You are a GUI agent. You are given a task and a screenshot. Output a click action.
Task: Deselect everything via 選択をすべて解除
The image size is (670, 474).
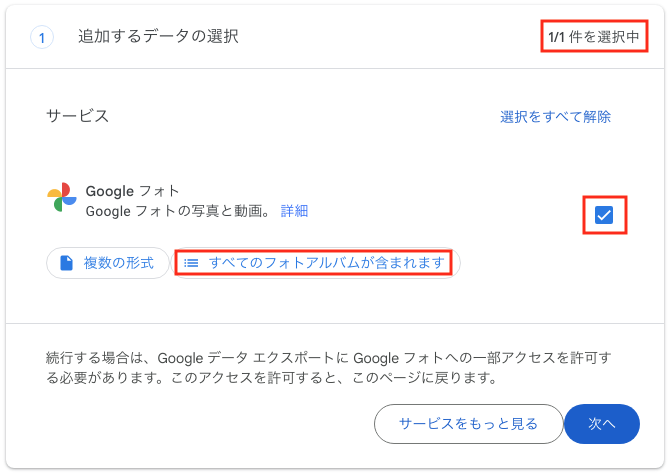555,117
